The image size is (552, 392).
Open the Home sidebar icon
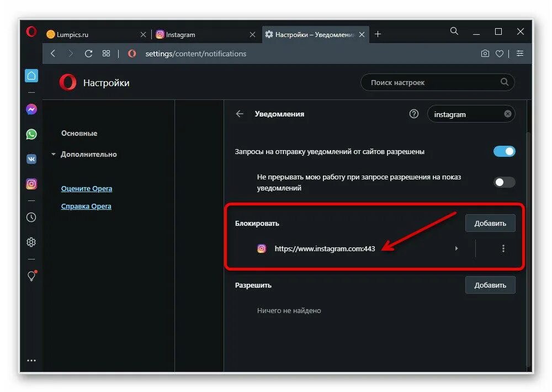(31, 76)
